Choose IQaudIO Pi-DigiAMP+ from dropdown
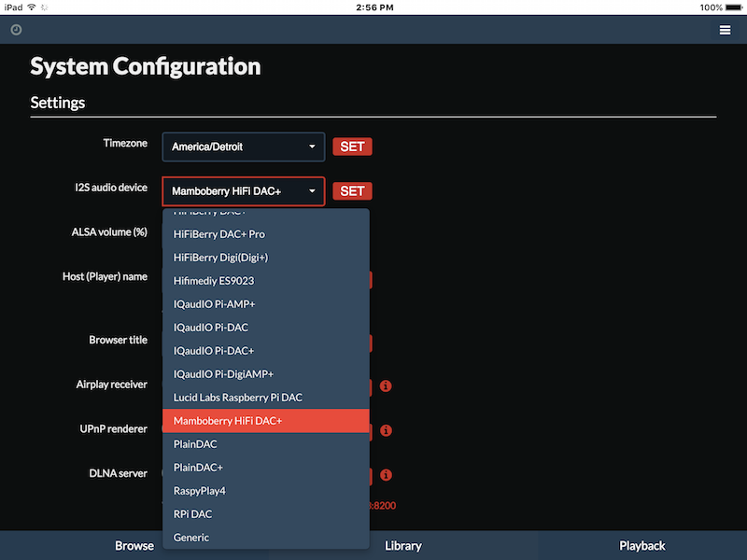 click(x=266, y=374)
